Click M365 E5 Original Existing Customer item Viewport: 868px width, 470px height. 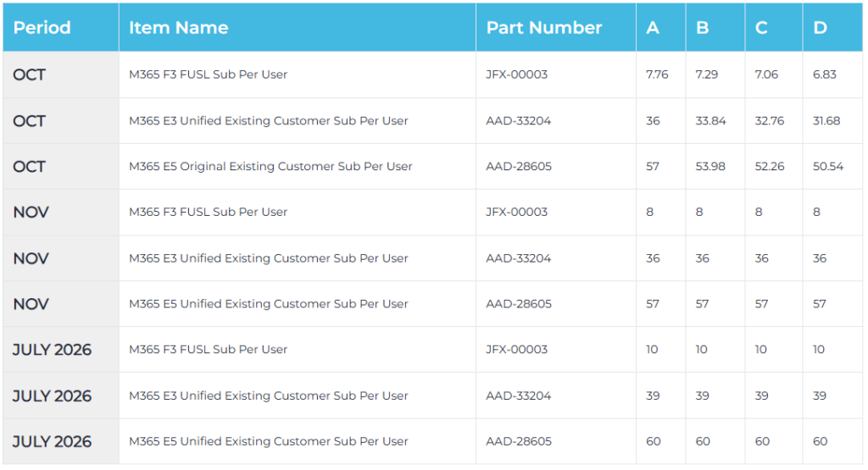coord(270,166)
